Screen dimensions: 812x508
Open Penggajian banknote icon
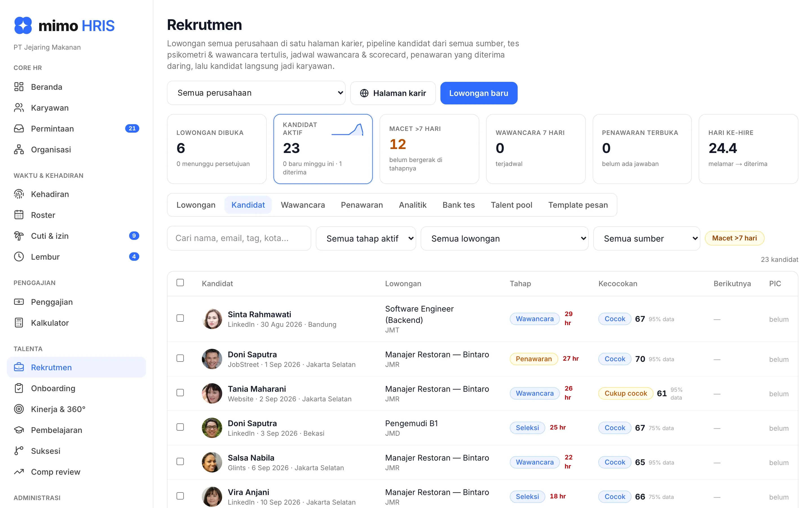[19, 302]
